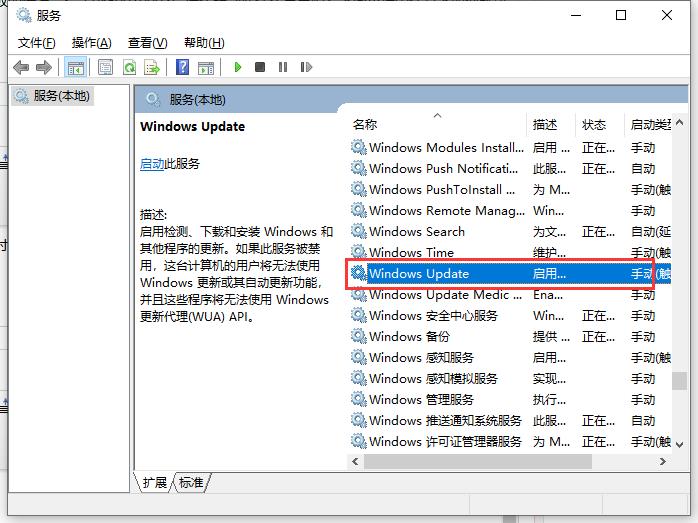
Task: Click gear icon of Windows Update Medic row
Action: [359, 294]
